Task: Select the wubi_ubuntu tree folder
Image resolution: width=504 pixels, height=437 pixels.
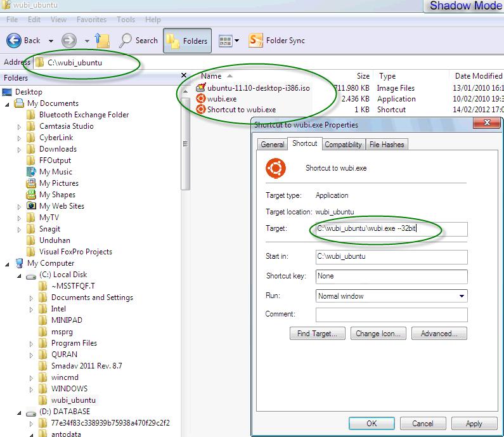Action: [x=74, y=400]
